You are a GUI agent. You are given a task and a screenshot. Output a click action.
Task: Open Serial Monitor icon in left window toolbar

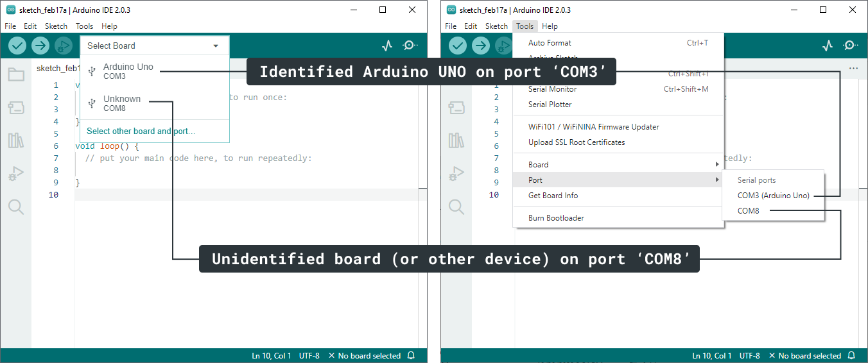pyautogui.click(x=410, y=46)
